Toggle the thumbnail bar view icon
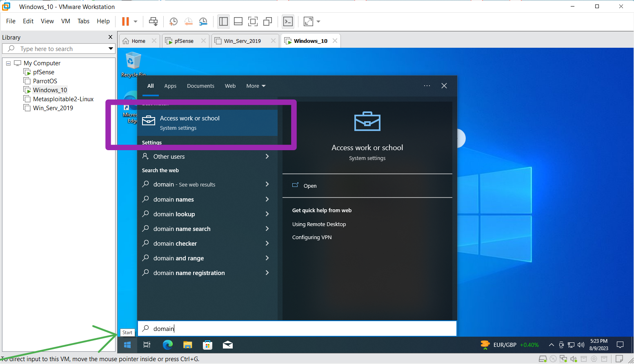The image size is (634, 364). (238, 21)
